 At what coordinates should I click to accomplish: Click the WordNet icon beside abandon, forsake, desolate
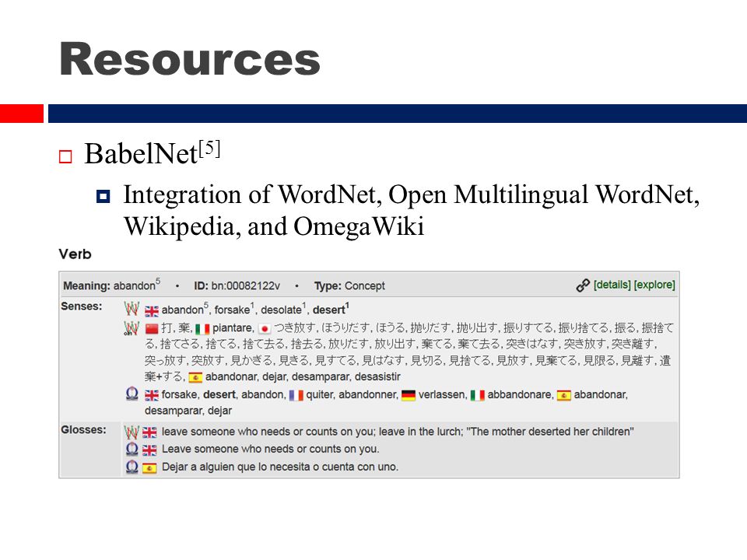[x=132, y=309]
